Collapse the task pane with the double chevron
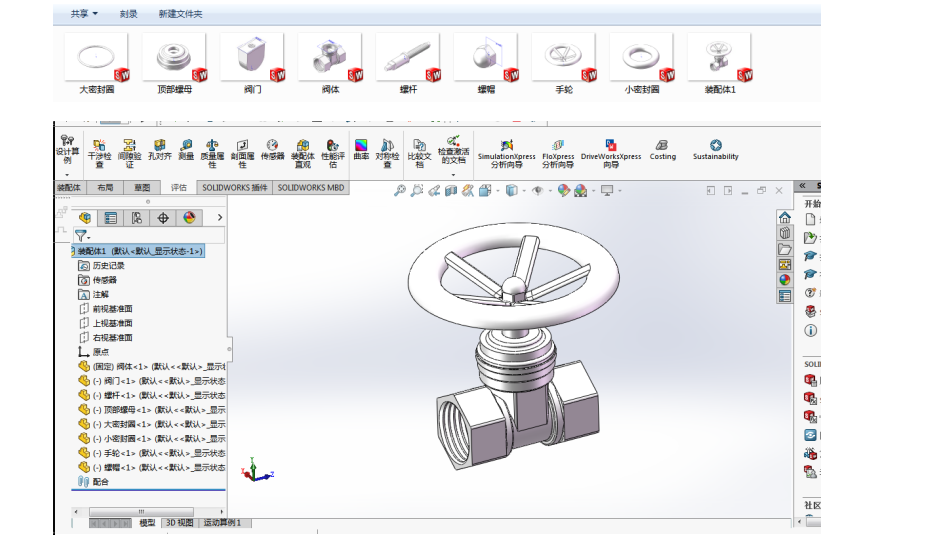Image resolution: width=945 pixels, height=545 pixels. coord(801,187)
